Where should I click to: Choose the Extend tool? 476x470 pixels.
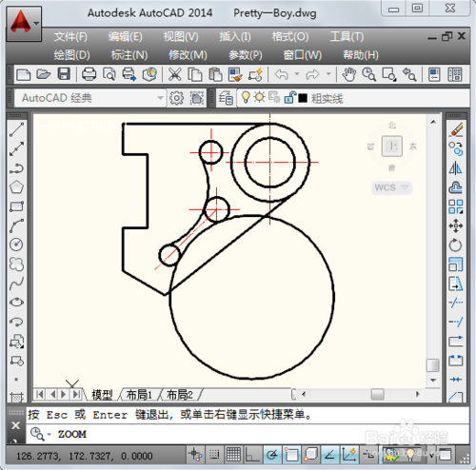[x=456, y=322]
